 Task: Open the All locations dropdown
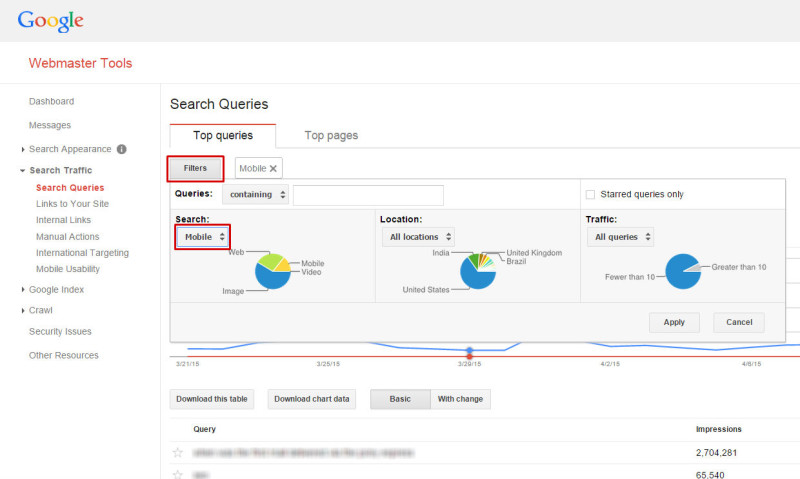[x=418, y=237]
